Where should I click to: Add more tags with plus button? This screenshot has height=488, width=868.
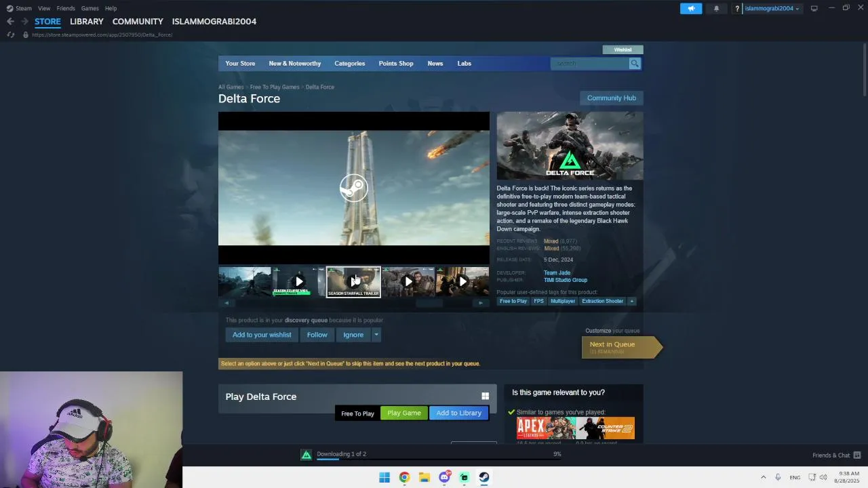click(x=631, y=301)
